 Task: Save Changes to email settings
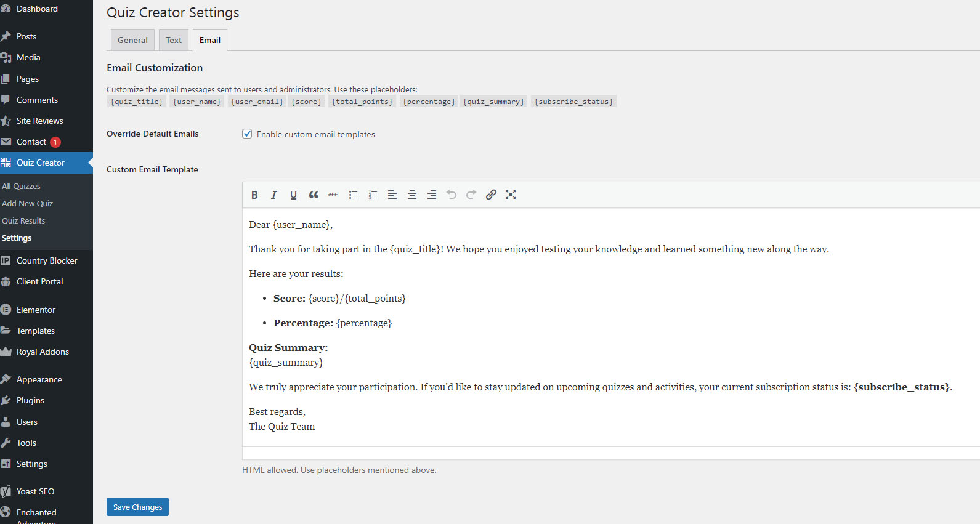[x=137, y=507]
